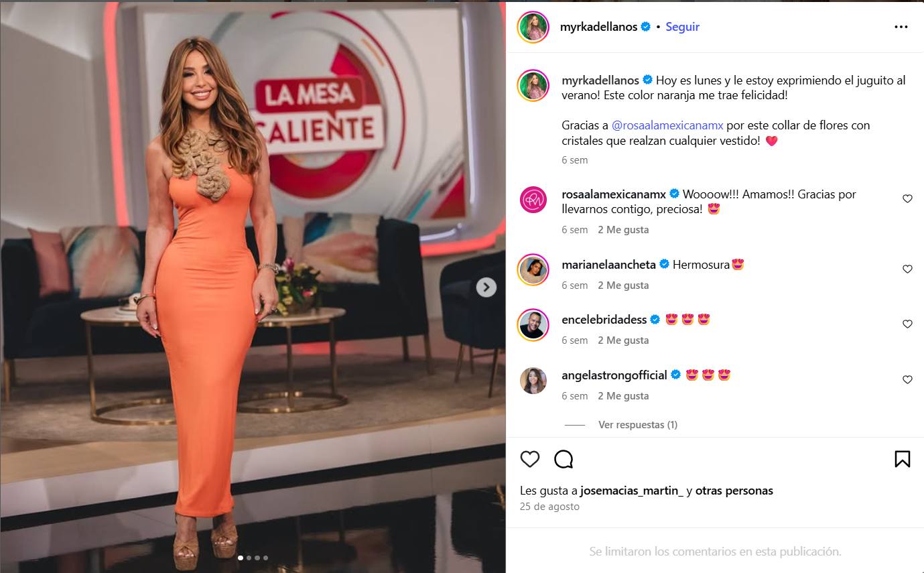Open myrkadellanos profile picture in header
This screenshot has width=924, height=573.
pyautogui.click(x=533, y=27)
